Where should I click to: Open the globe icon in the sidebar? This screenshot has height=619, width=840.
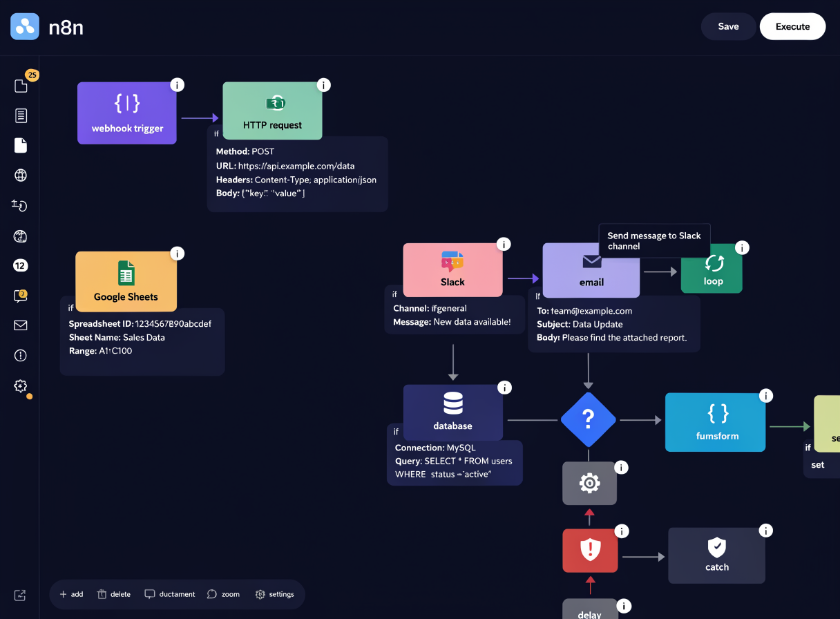[21, 175]
